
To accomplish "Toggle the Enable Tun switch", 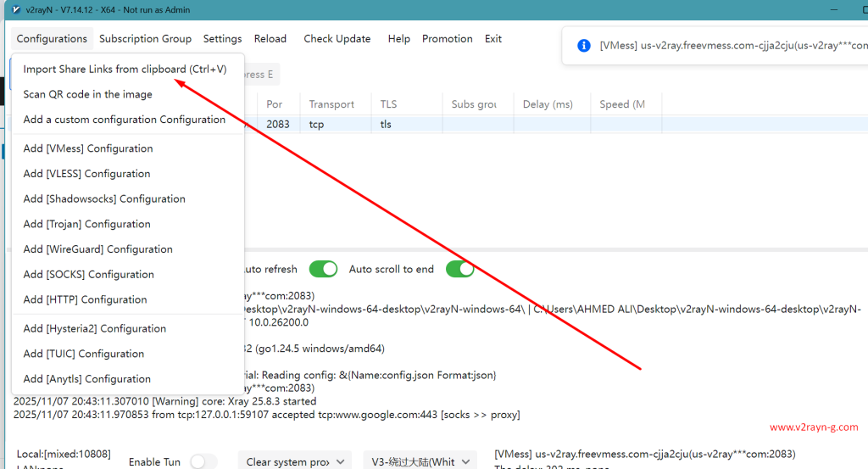I will point(203,462).
